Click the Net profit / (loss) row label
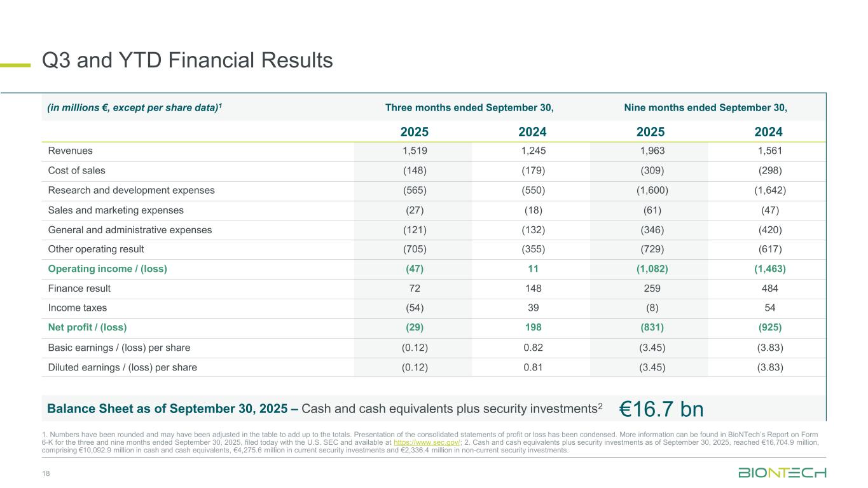The image size is (868, 488). point(87,328)
